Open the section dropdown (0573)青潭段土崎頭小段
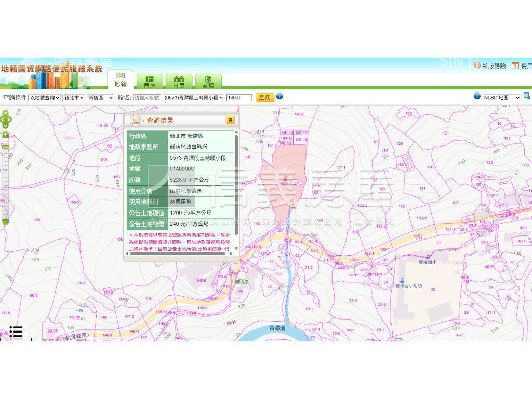This screenshot has width=532, height=399. point(193,98)
